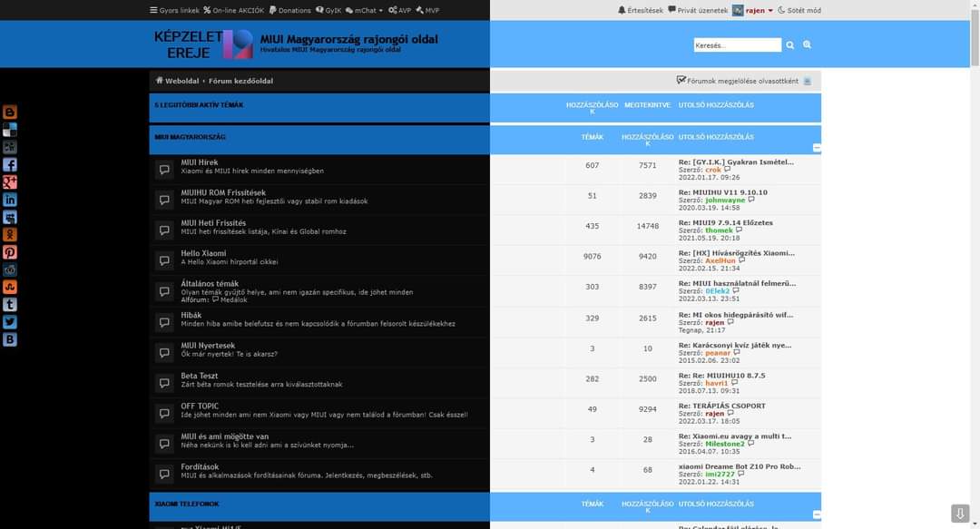Share on VK icon

(x=9, y=339)
